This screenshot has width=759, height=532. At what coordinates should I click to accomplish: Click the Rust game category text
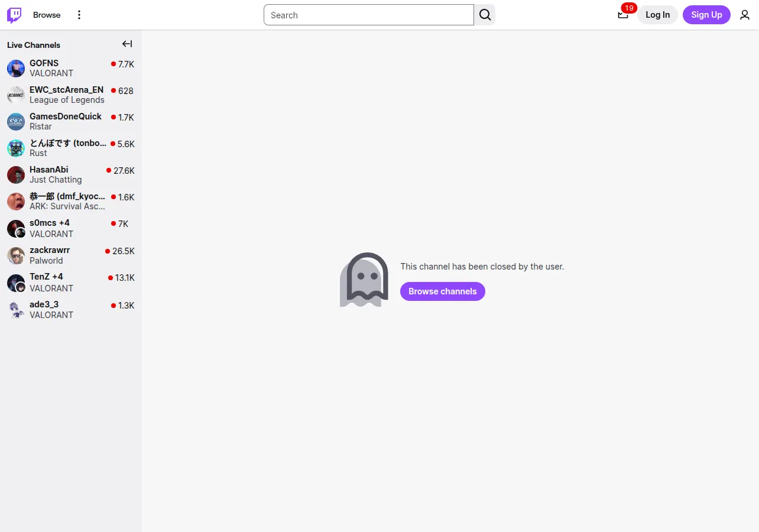point(38,153)
